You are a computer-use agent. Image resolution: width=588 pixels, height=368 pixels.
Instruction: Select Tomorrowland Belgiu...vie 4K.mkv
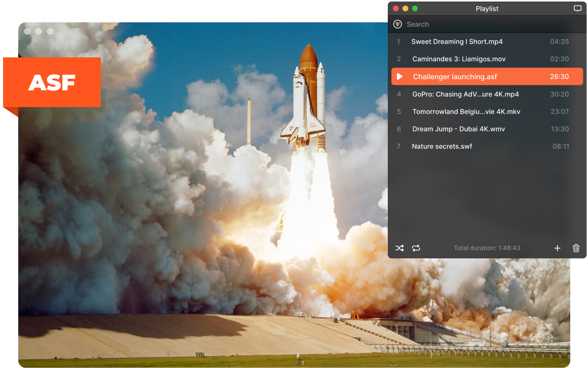[x=466, y=112]
